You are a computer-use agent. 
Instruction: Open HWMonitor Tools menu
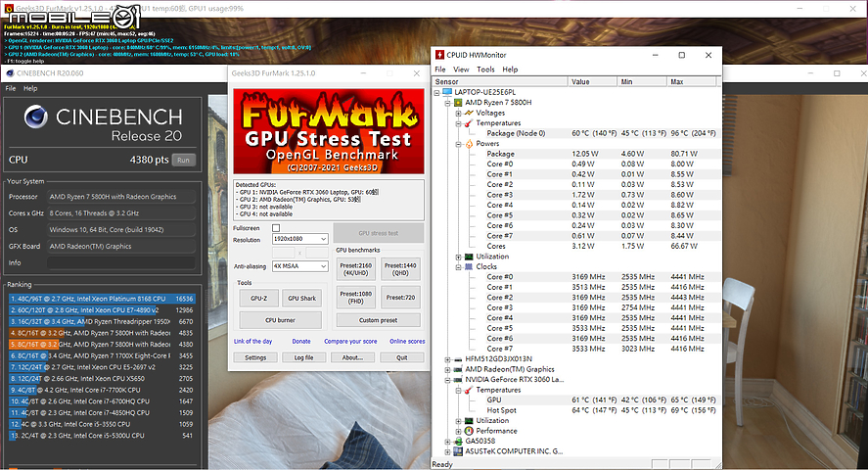pos(485,70)
